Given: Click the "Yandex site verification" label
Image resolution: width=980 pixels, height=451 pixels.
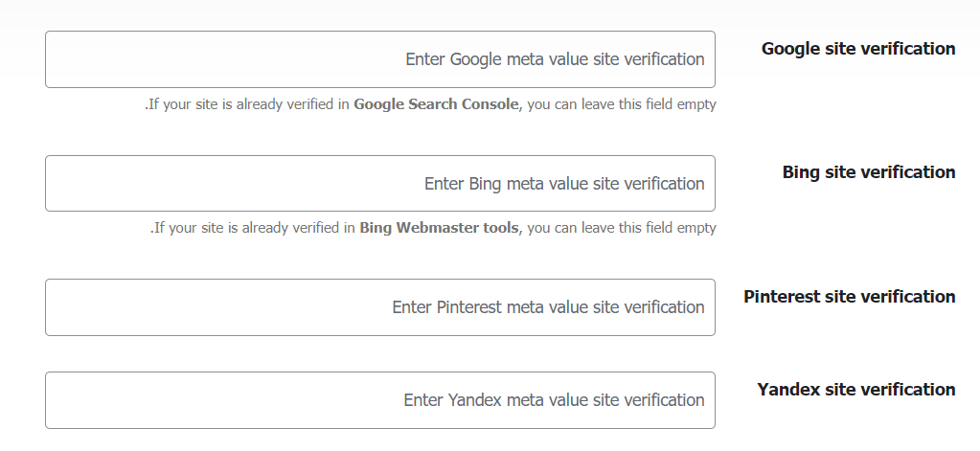Looking at the screenshot, I should (856, 390).
